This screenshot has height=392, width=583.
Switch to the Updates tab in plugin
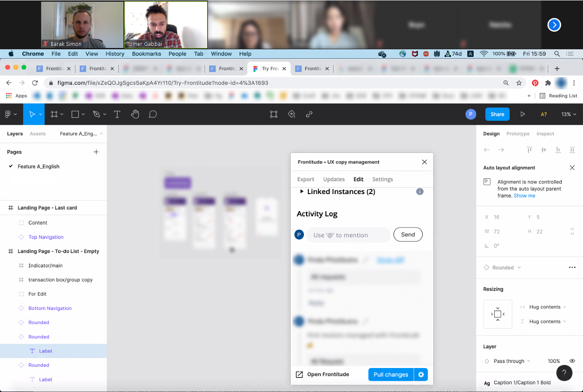(x=334, y=179)
